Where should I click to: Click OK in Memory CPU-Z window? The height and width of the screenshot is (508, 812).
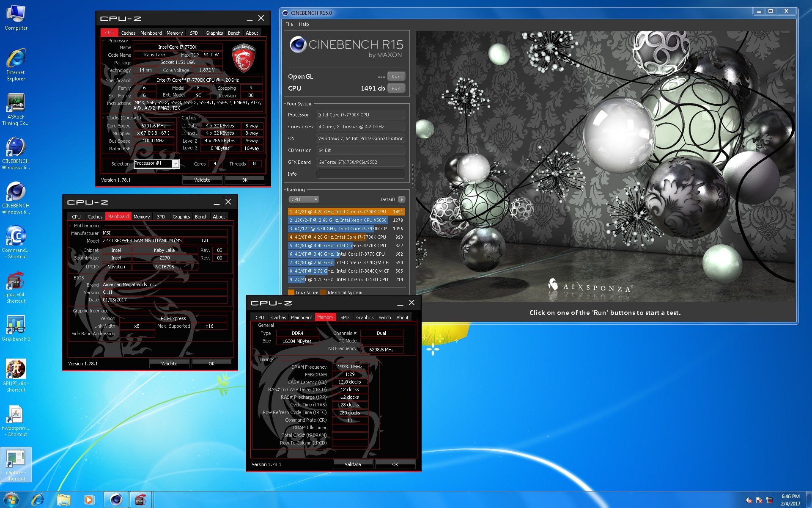[395, 464]
